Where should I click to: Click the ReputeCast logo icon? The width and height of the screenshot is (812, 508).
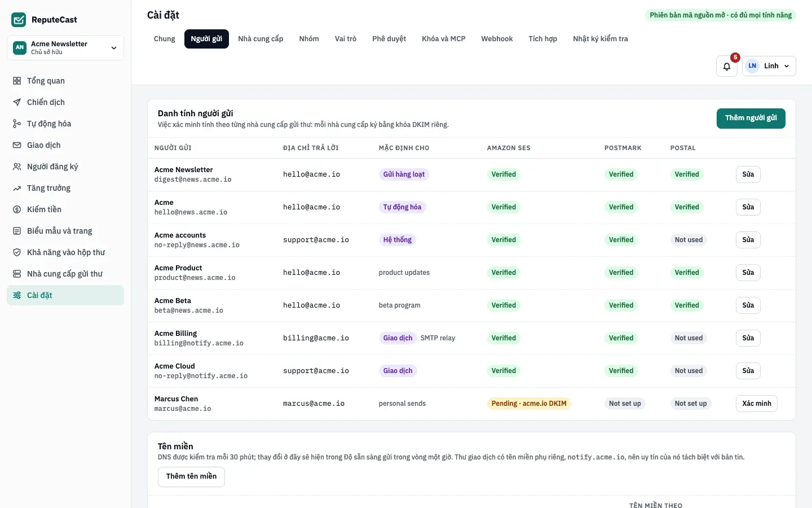coord(19,20)
